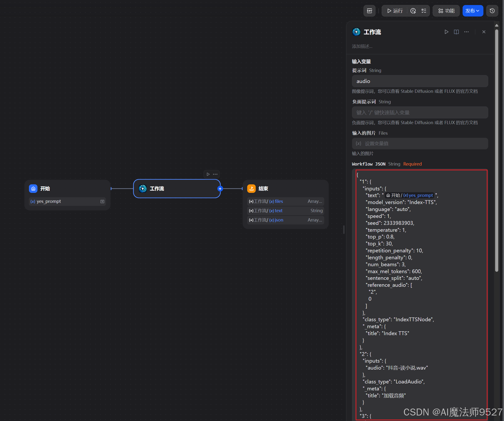This screenshot has height=421, width=504.
Task: Close the 工作流 settings panel
Action: [484, 32]
